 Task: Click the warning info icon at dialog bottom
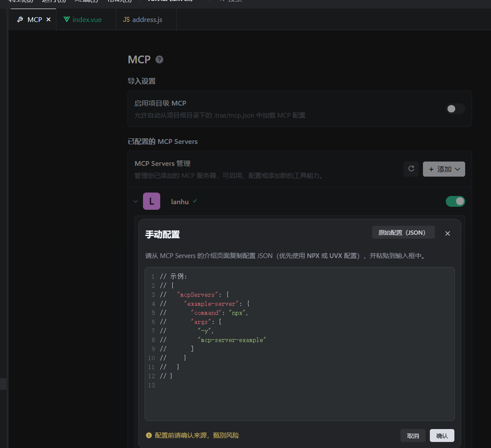pos(149,436)
